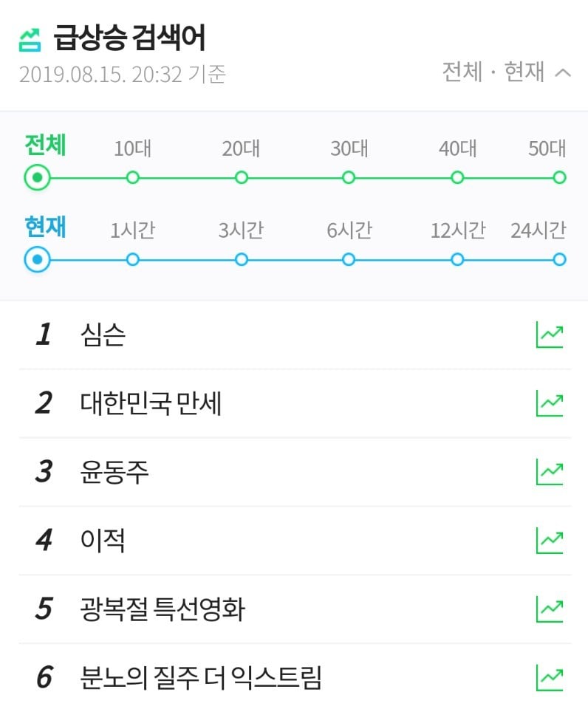Select the 10대 age group radio point
The width and height of the screenshot is (588, 709).
click(x=133, y=177)
